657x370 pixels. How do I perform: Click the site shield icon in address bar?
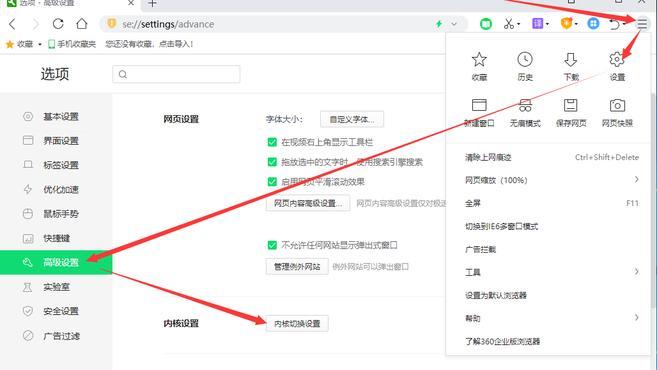(x=111, y=23)
